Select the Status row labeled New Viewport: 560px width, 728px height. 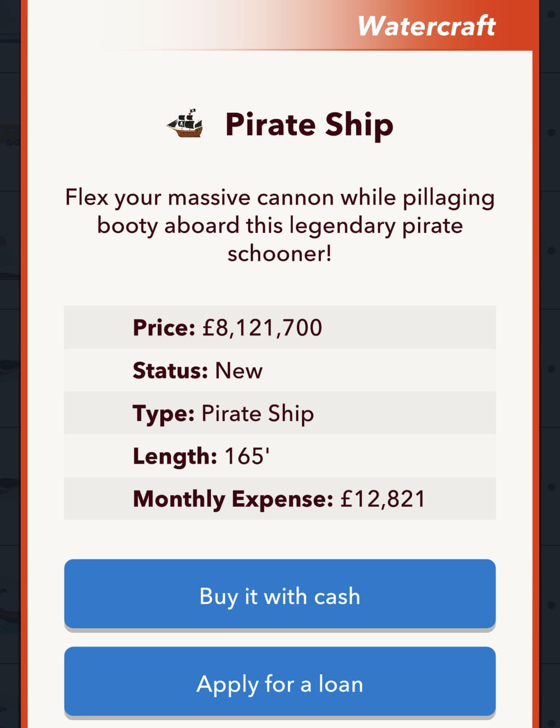click(x=280, y=370)
